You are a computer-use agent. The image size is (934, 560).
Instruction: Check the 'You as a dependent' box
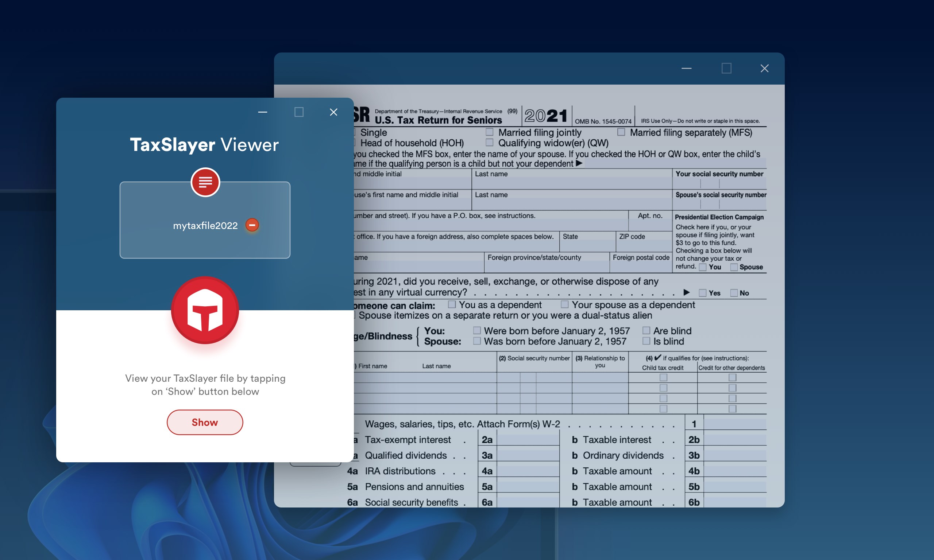(452, 304)
